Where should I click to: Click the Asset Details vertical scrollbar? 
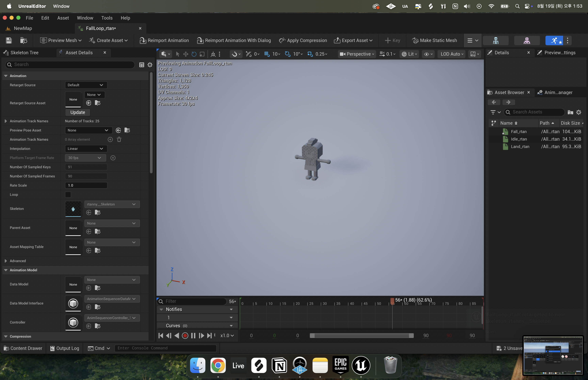[151, 123]
